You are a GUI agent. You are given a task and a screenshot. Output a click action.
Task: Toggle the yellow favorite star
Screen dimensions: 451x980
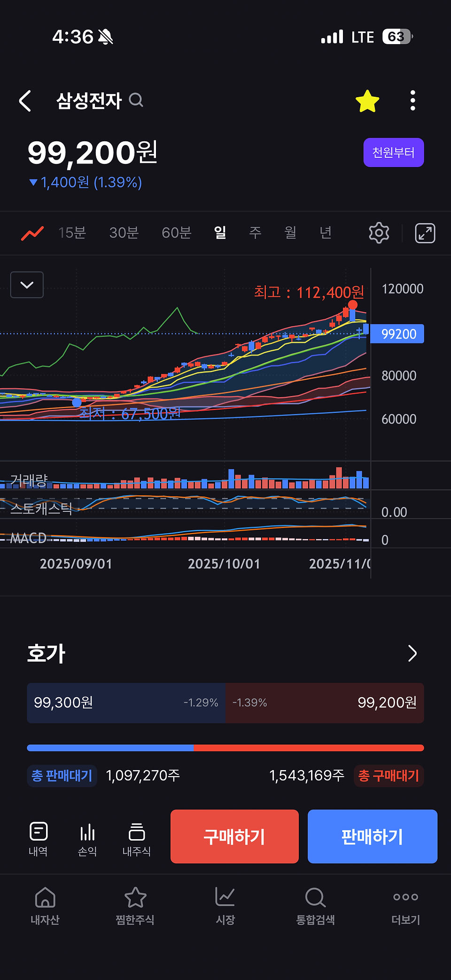367,101
